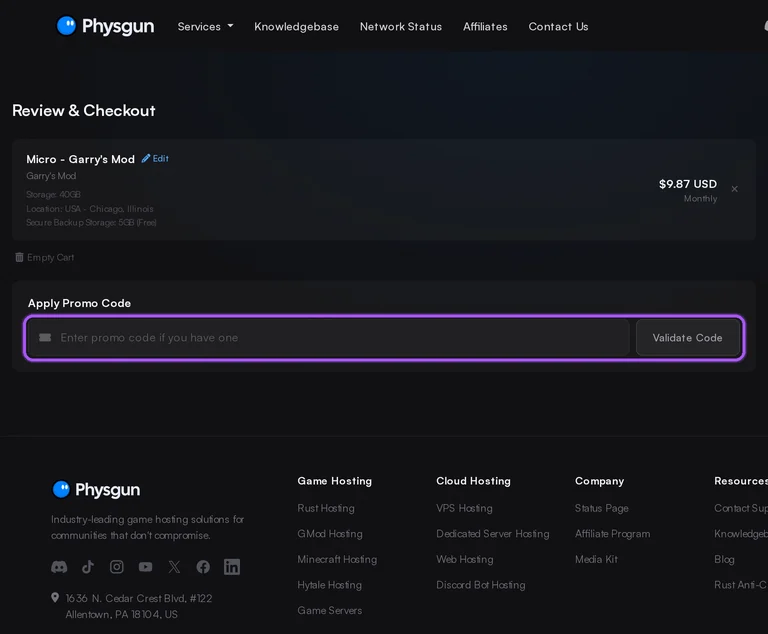This screenshot has height=634, width=768.
Task: Open the Services dropdown menu
Action: (x=205, y=26)
